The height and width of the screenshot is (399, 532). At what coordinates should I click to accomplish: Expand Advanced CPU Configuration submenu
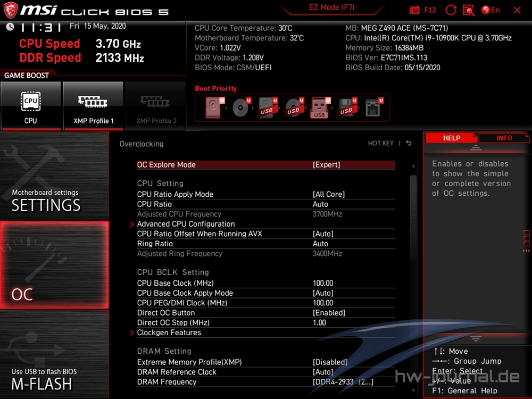[266, 224]
